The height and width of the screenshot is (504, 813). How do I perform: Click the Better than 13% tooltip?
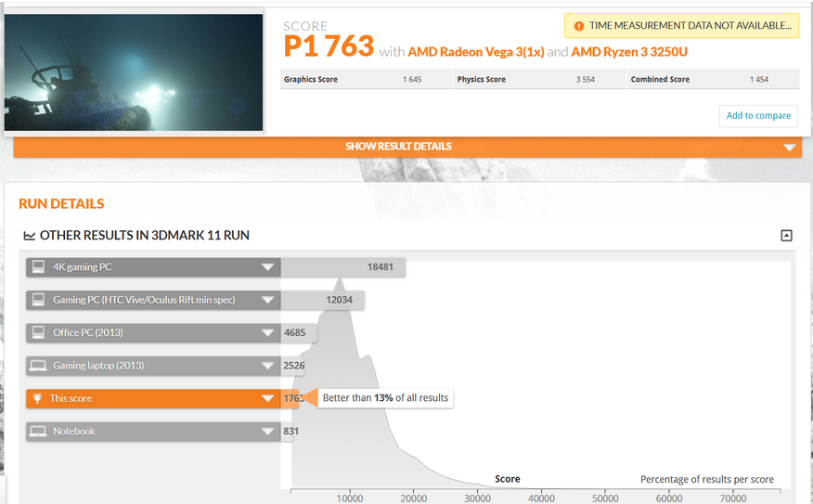coord(385,397)
